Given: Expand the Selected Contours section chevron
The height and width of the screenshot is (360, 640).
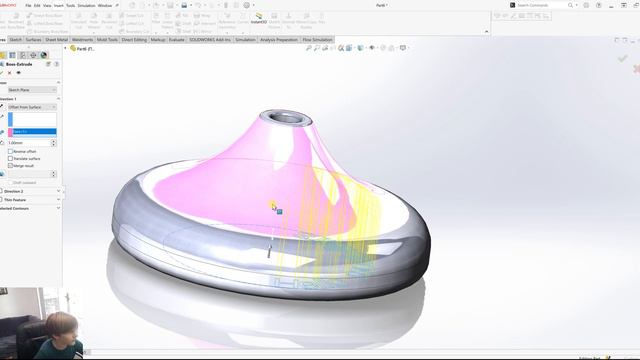Looking at the screenshot, I should click(x=58, y=208).
